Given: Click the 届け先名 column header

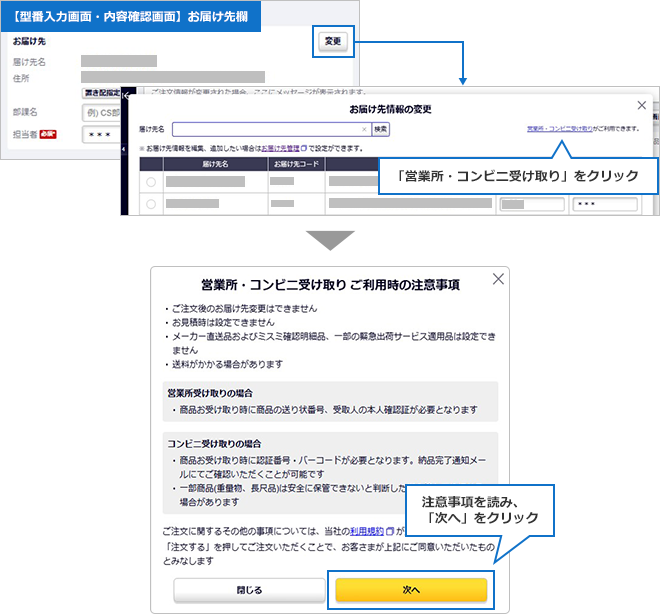Looking at the screenshot, I should click(x=215, y=164).
